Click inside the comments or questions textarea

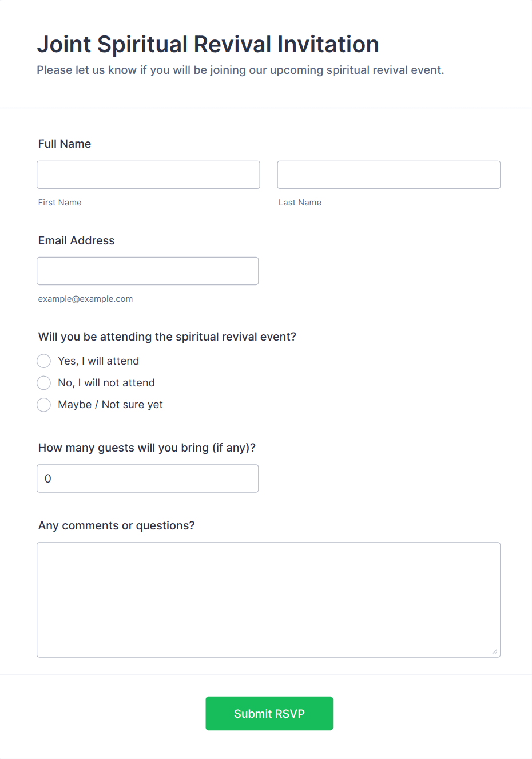point(268,599)
